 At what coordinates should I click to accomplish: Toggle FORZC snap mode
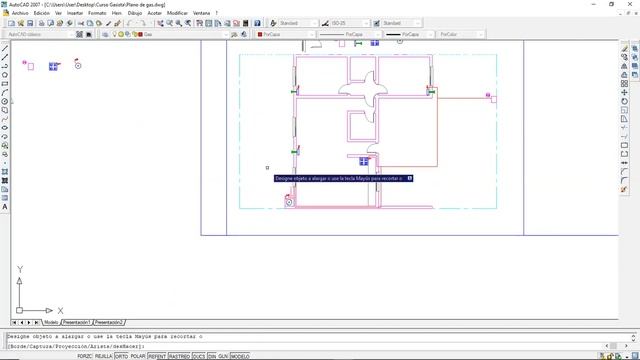pos(84,356)
